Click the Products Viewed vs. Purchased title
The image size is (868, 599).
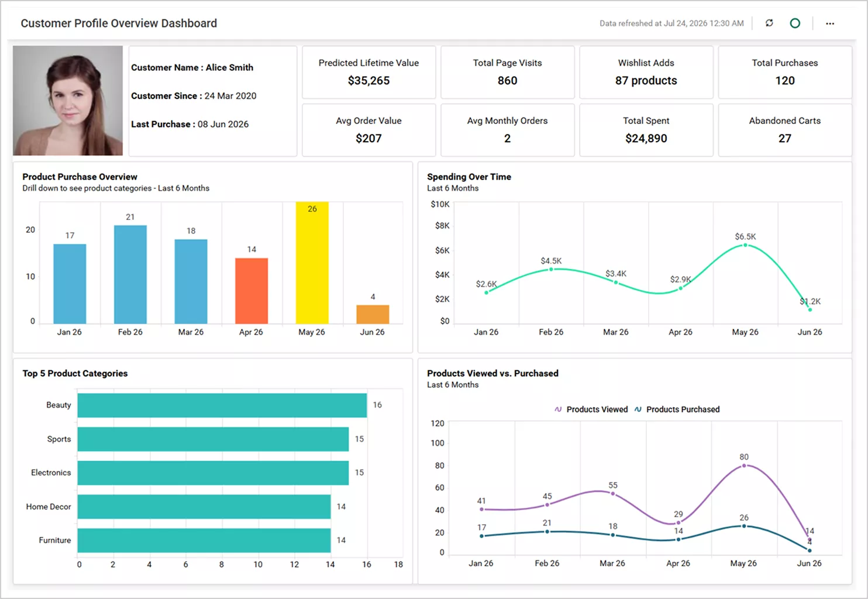[x=492, y=373]
